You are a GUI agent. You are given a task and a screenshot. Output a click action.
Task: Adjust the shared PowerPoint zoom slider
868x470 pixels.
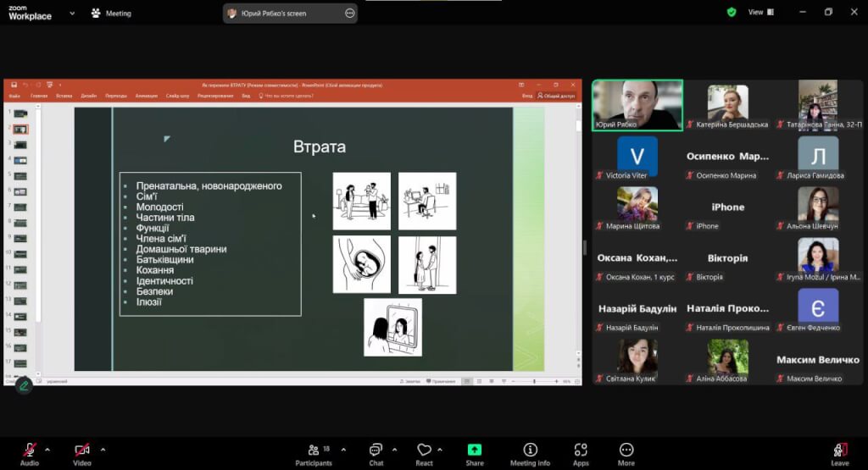[534, 381]
